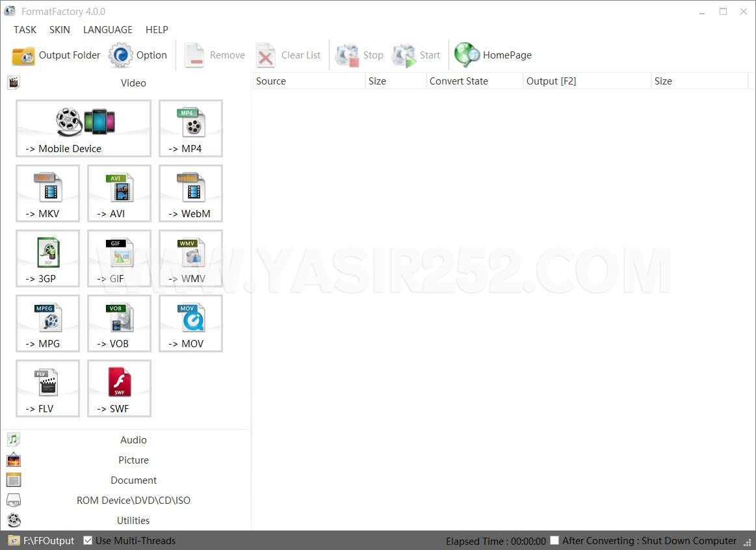
Task: Open the AVI converter
Action: (119, 193)
